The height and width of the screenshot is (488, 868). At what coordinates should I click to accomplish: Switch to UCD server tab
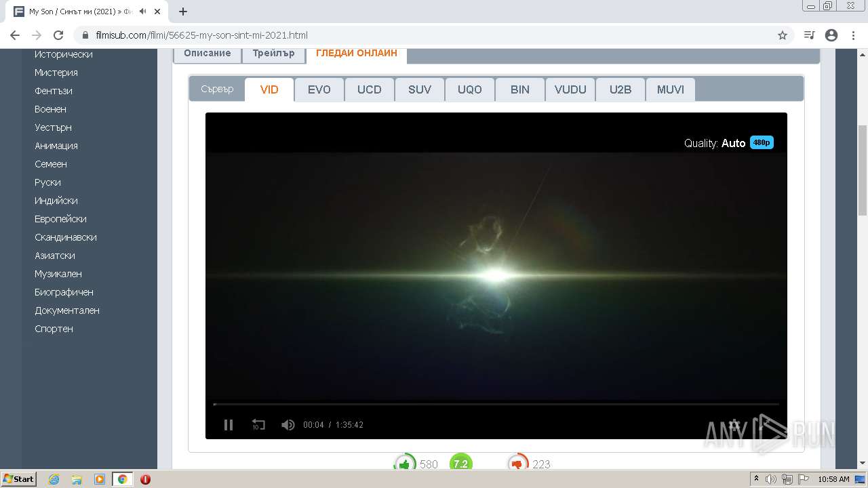[x=370, y=89]
